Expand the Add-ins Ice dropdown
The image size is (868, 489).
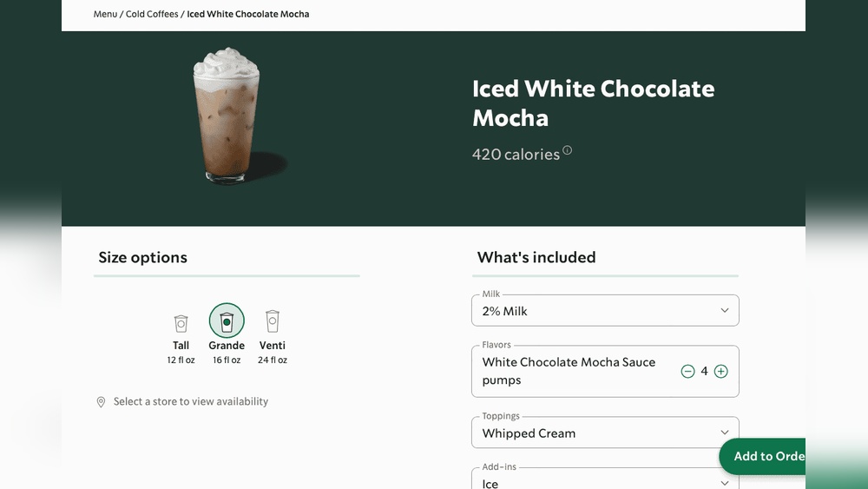(x=605, y=482)
